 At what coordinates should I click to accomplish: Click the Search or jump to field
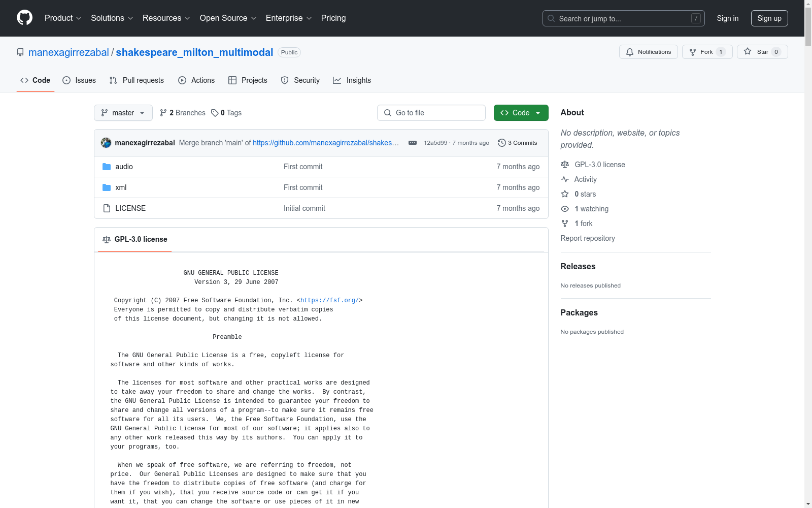point(624,18)
